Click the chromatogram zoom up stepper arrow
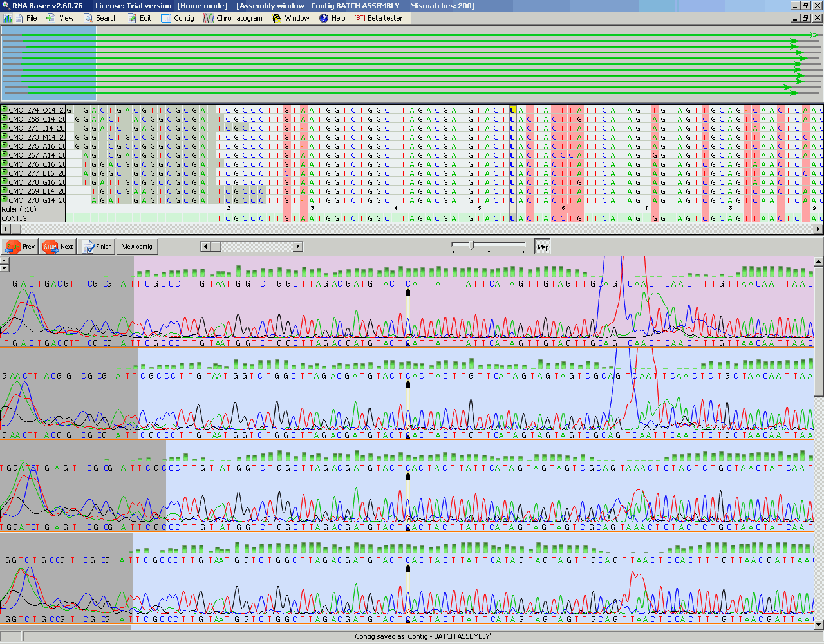The image size is (824, 644). tap(5, 261)
